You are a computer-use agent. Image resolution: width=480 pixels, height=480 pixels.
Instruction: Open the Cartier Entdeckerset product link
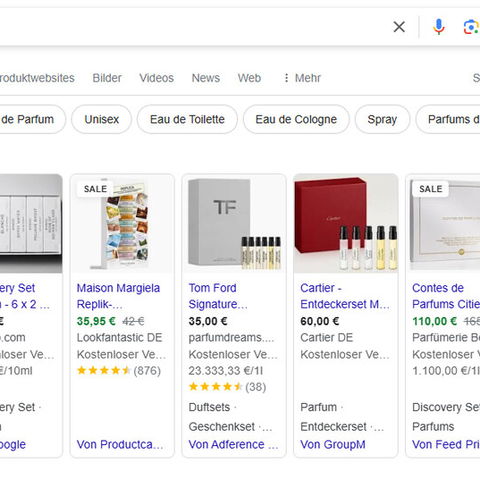(x=345, y=296)
